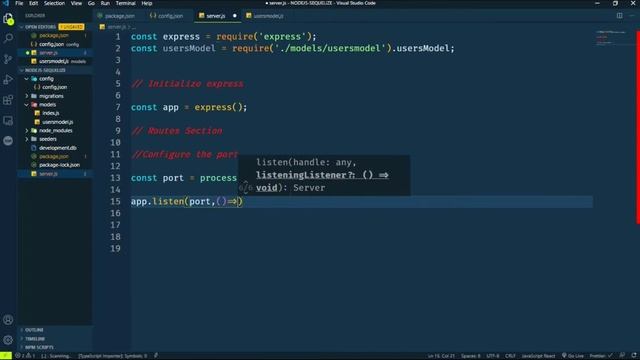Place cursor on 'const app = express();' line
Viewport: 640px width, 360px height.
(189, 107)
